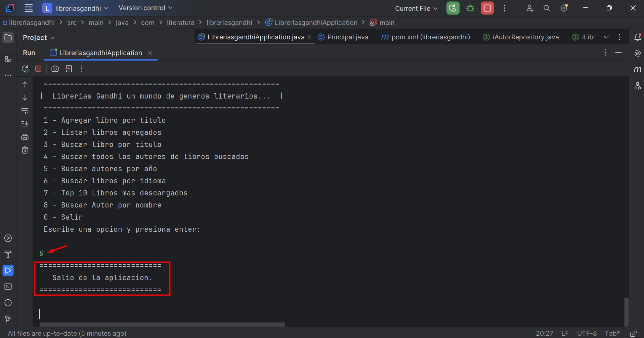644x338 pixels.
Task: Show more tool windows ellipsis
Action: pos(8,75)
